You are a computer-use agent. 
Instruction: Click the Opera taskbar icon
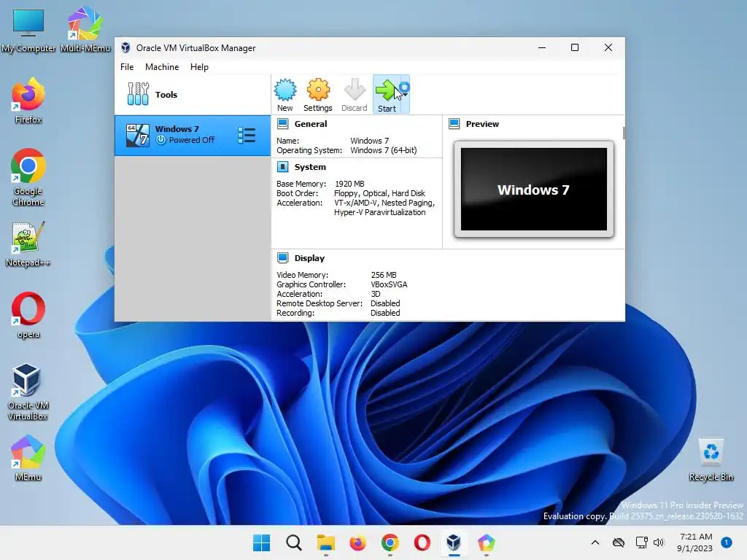(422, 542)
